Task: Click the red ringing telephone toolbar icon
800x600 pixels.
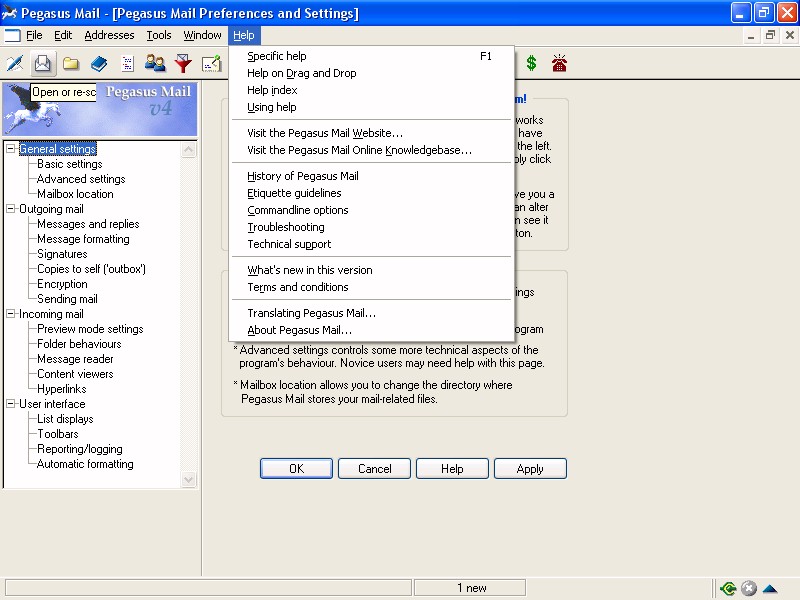Action: pos(559,64)
